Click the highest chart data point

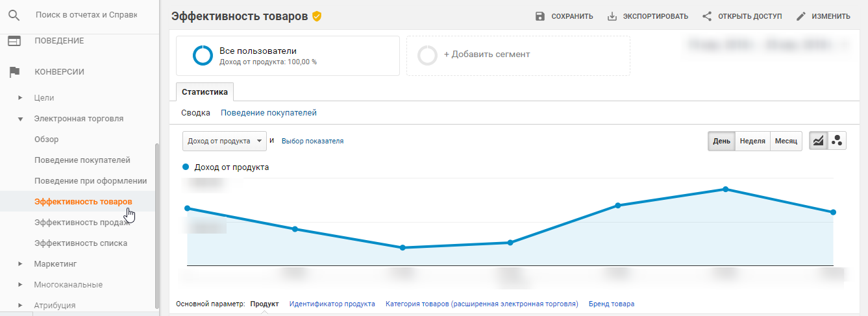tap(726, 189)
